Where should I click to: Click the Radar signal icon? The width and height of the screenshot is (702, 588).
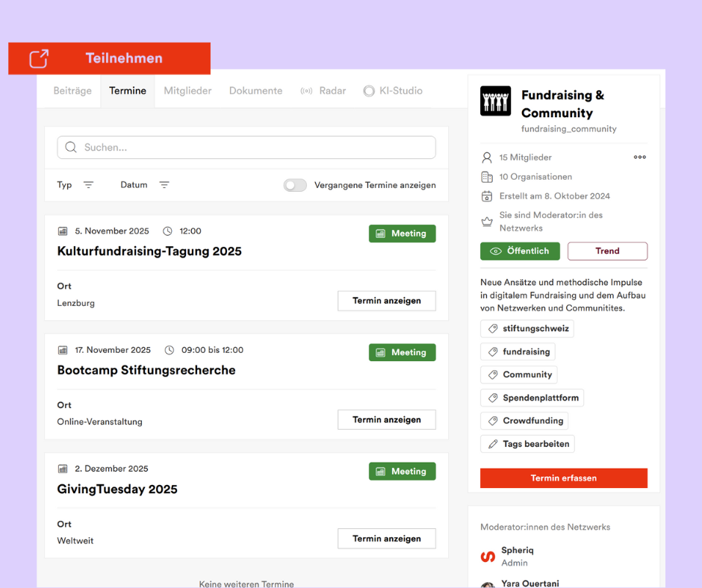click(306, 91)
